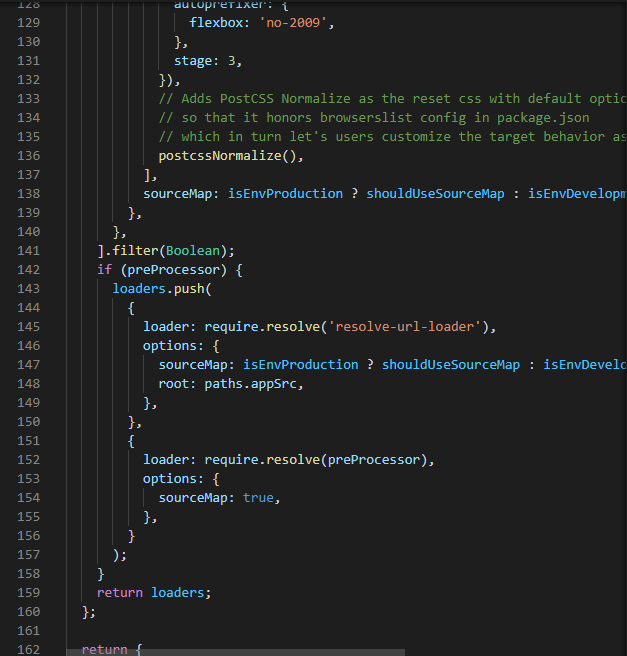627x656 pixels.
Task: Click line number 129 in the gutter
Action: click(28, 23)
